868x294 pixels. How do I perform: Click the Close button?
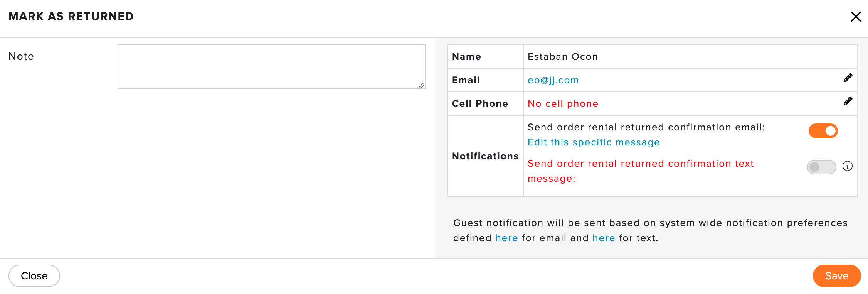click(34, 276)
